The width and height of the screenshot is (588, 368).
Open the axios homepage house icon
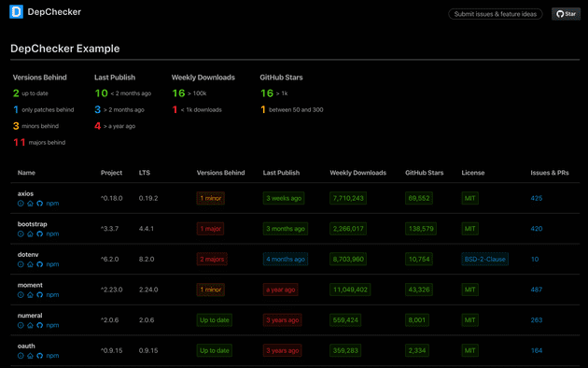30,204
